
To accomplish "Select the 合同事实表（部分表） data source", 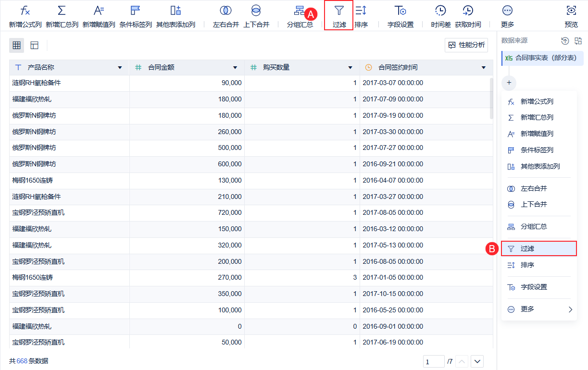I will (x=542, y=58).
